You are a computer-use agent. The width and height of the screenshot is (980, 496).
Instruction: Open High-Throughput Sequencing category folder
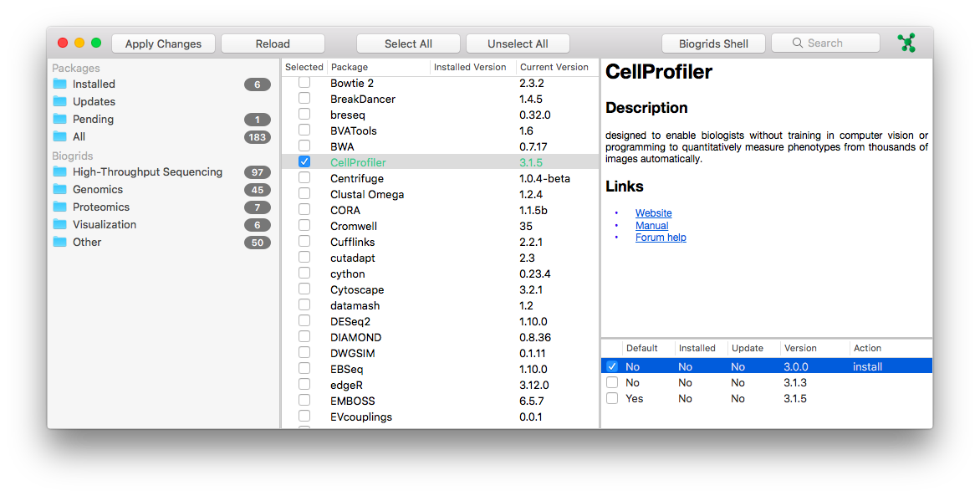pos(146,171)
